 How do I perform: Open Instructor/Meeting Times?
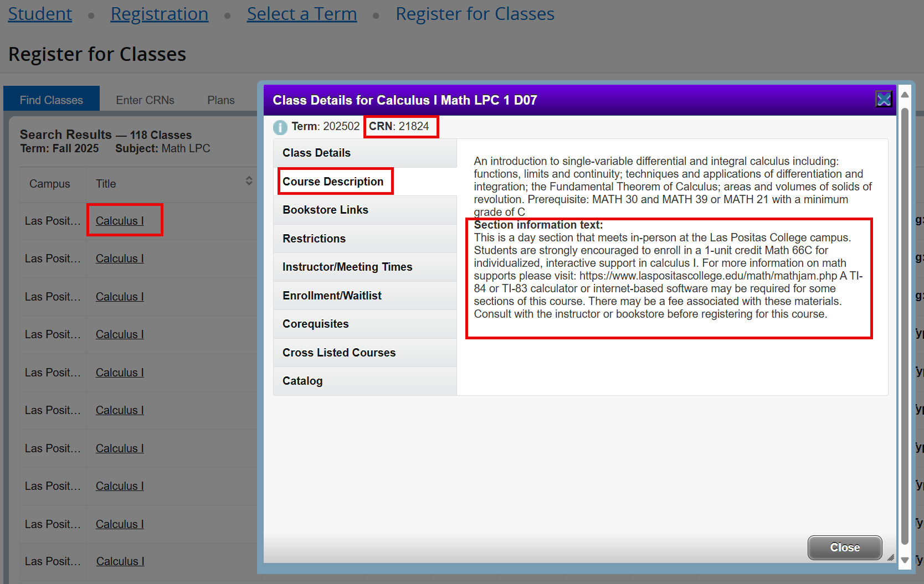[347, 267]
